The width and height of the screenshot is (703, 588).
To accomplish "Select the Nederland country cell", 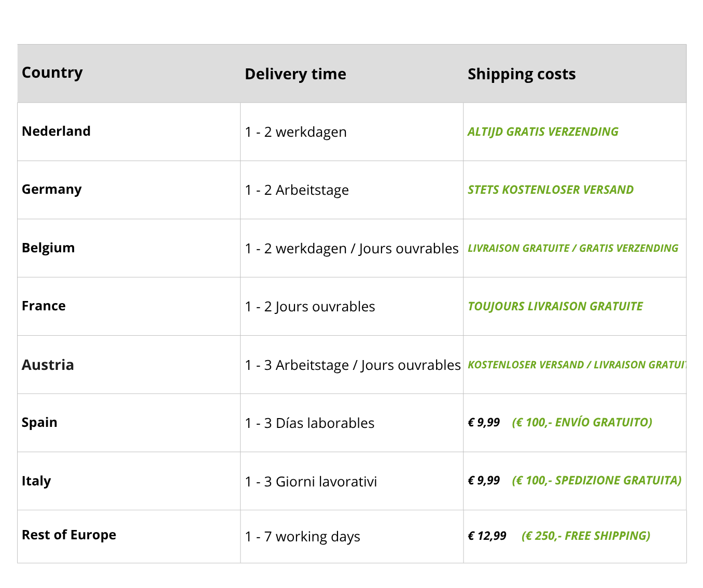I will [56, 131].
